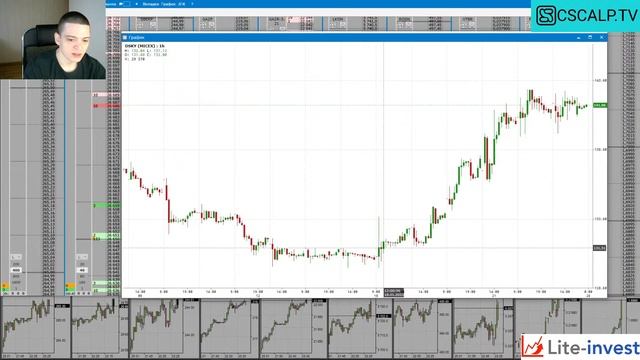Click the red ask row in second order book

[106, 106]
